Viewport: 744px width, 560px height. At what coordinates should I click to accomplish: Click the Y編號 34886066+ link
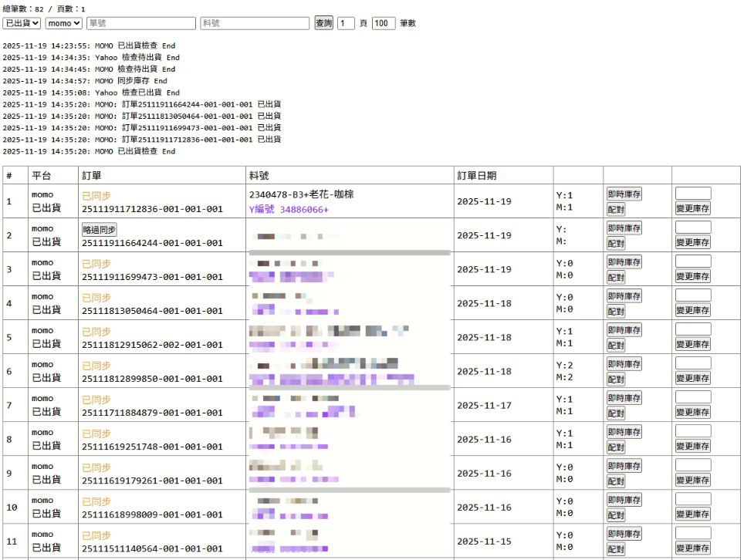pyautogui.click(x=289, y=210)
